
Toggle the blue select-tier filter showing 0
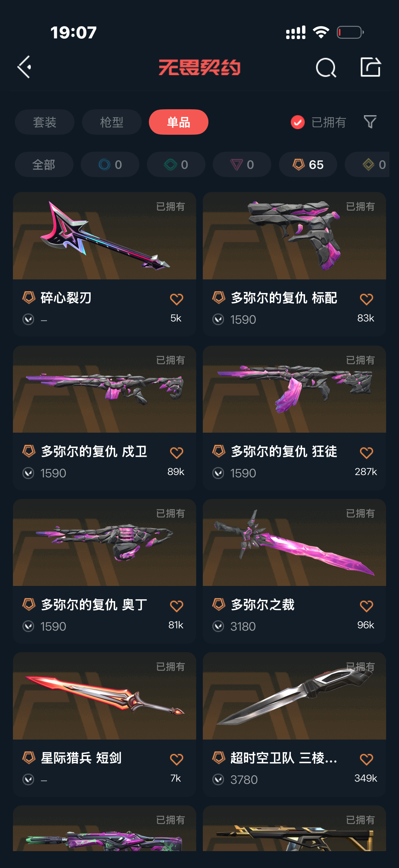(x=110, y=165)
